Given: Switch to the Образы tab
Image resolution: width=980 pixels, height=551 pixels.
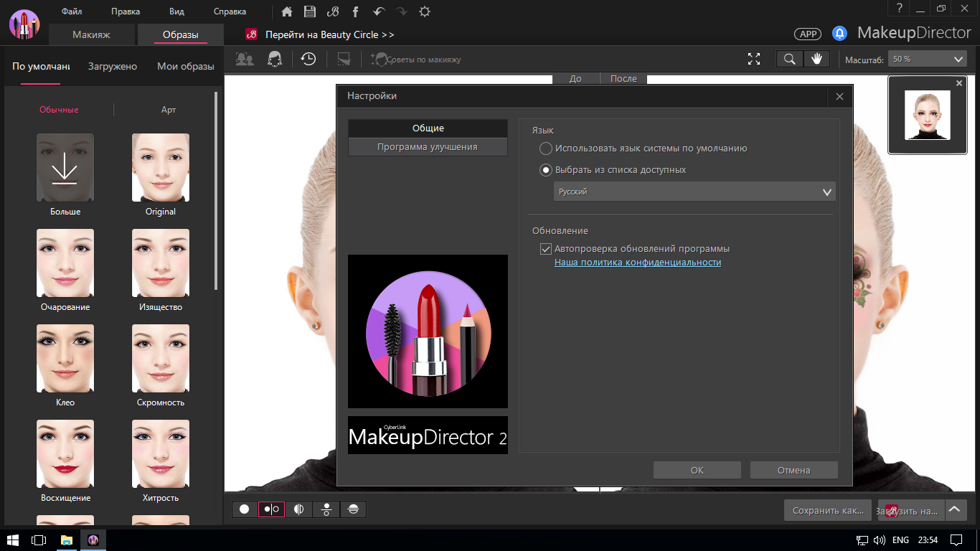Looking at the screenshot, I should click(180, 34).
